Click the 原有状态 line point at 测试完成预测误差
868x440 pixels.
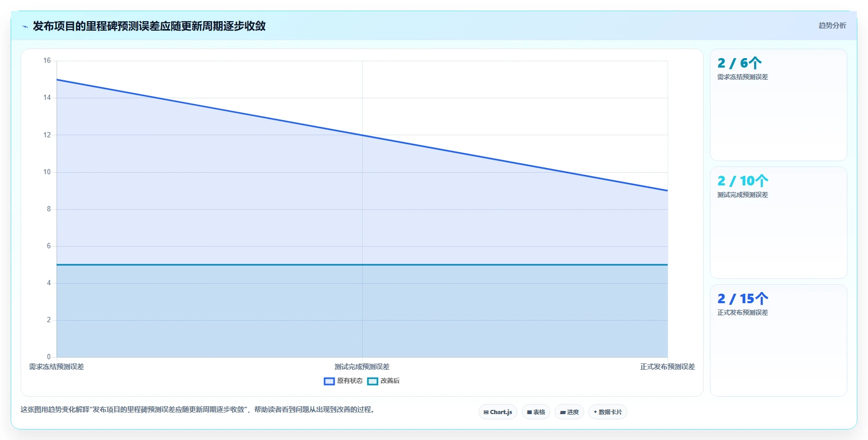(x=362, y=135)
